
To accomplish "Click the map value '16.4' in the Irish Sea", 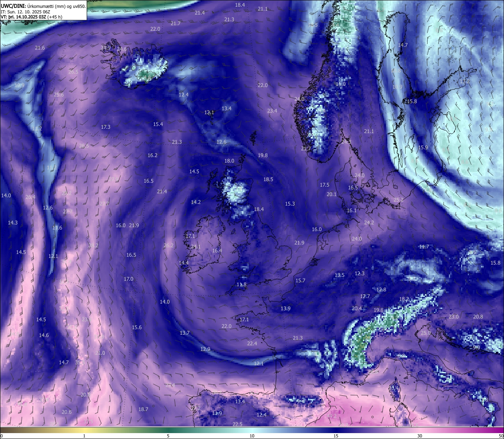I will (x=217, y=251).
